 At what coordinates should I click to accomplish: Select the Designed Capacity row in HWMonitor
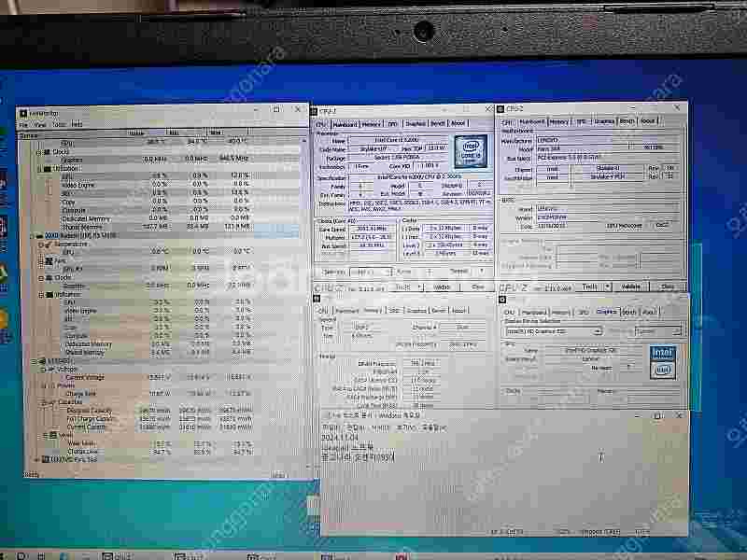[160, 411]
